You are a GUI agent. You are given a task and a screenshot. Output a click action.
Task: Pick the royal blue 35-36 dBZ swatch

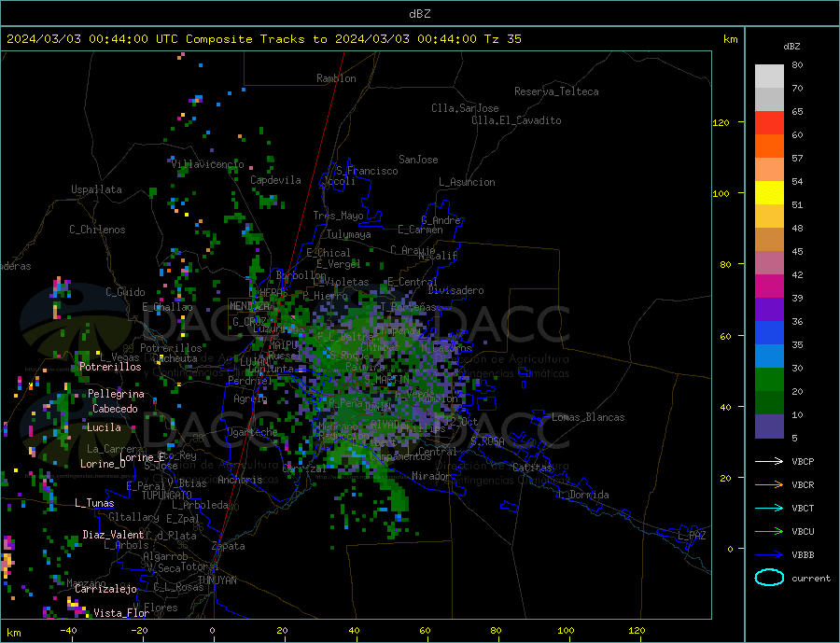click(x=769, y=333)
